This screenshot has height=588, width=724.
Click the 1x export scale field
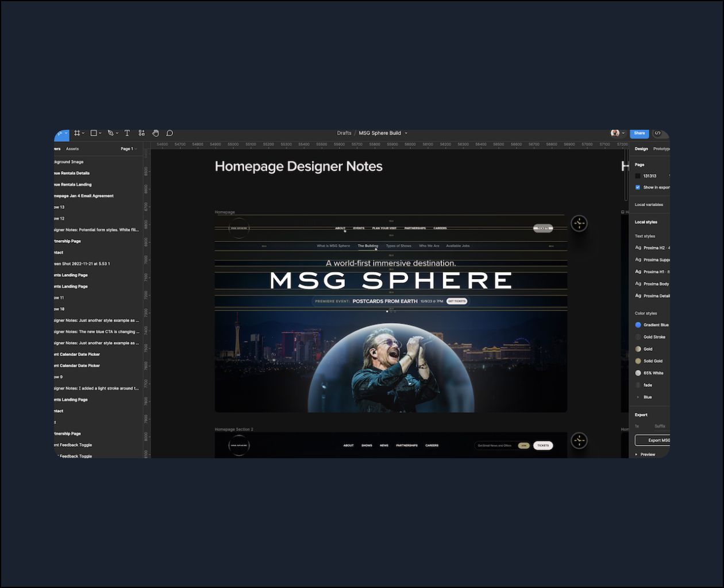[x=637, y=426]
